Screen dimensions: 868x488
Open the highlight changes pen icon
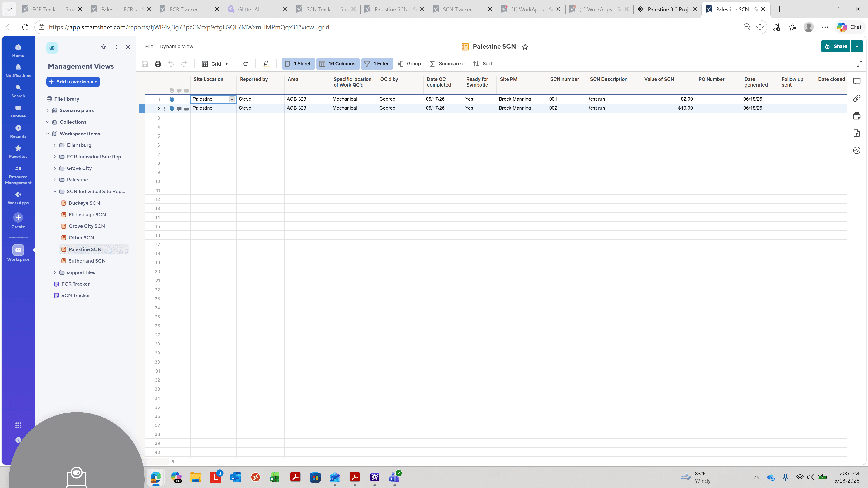point(266,64)
